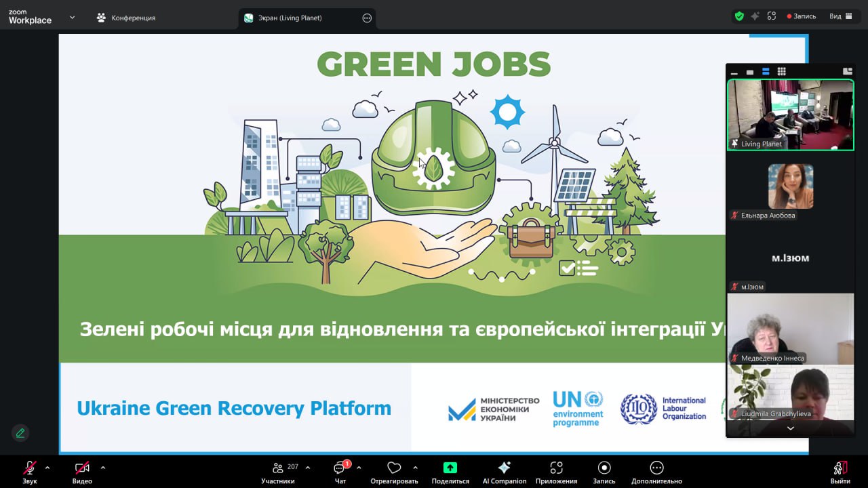Screen dimensions: 868x488
Task: Turn on the camera with the Видео button
Action: click(82, 472)
